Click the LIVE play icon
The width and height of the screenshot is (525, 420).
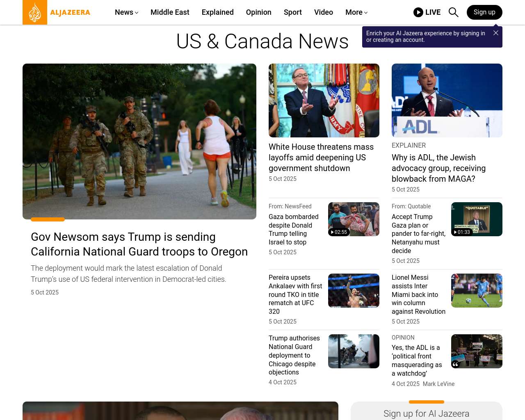[418, 12]
